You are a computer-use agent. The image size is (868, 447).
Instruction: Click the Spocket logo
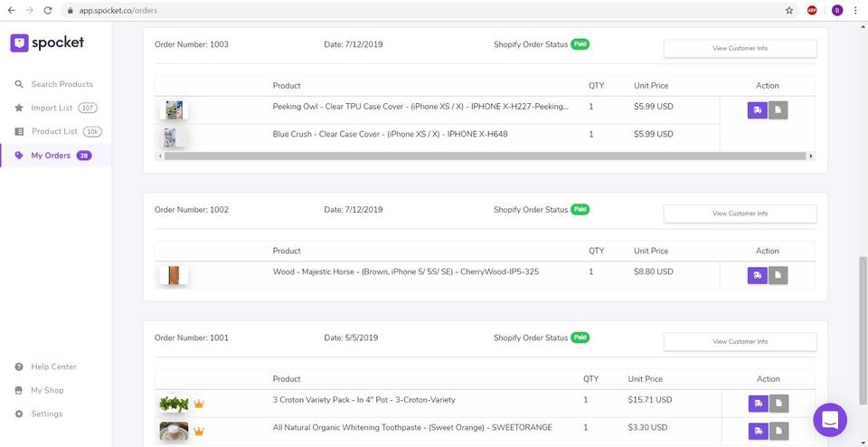[47, 43]
